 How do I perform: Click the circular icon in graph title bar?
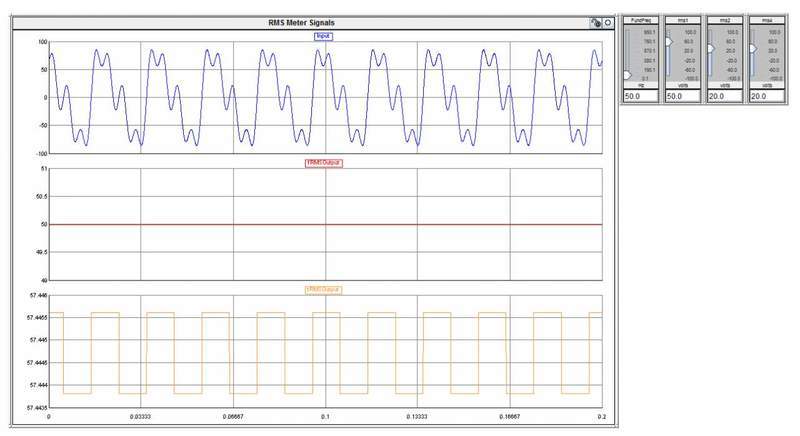click(607, 21)
